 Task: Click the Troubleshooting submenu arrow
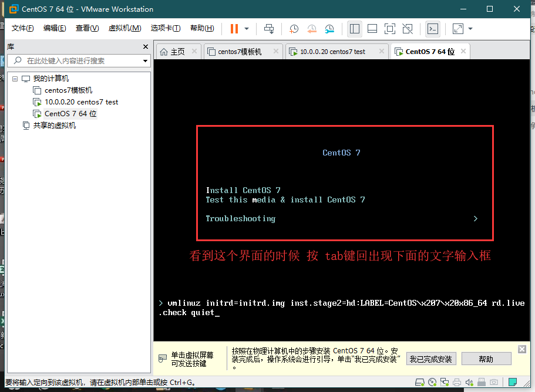[476, 218]
